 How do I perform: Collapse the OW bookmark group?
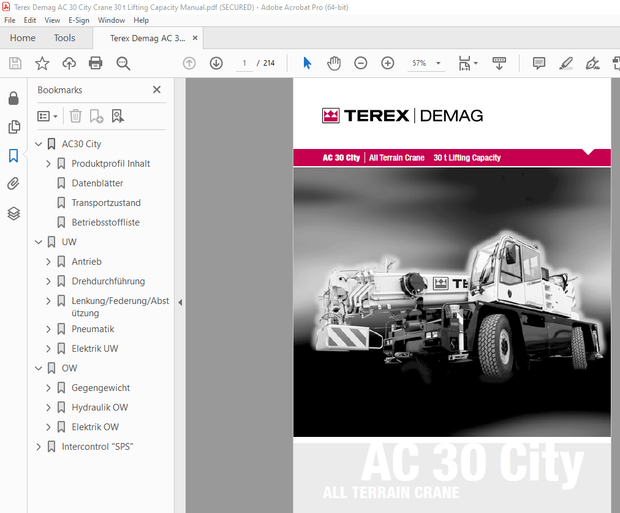click(x=38, y=368)
